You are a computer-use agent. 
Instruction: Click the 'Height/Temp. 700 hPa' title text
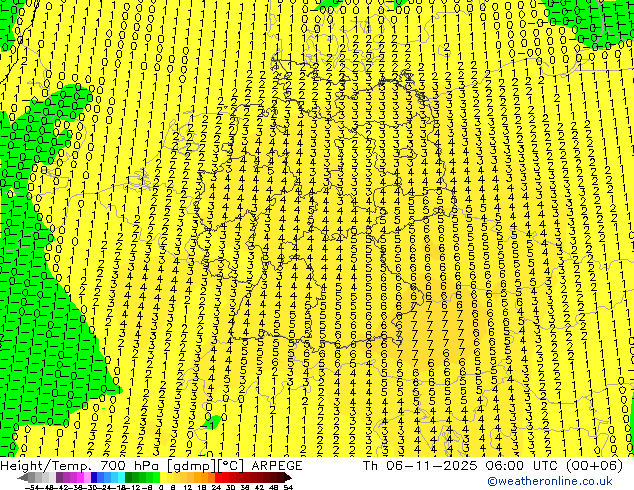(x=79, y=466)
